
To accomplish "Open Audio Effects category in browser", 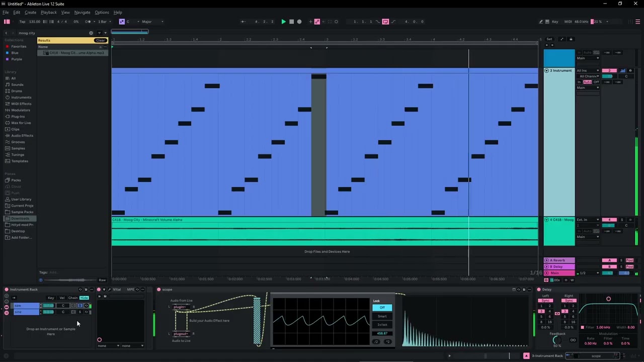I will 22,136.
